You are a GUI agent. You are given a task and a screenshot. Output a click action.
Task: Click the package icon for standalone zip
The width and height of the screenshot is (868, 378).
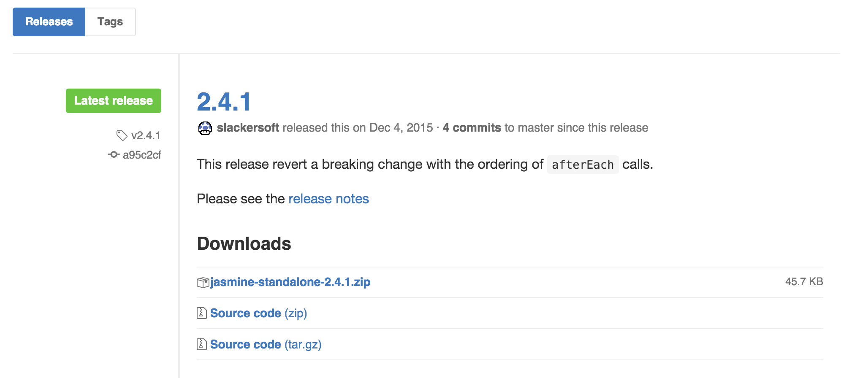pos(203,282)
